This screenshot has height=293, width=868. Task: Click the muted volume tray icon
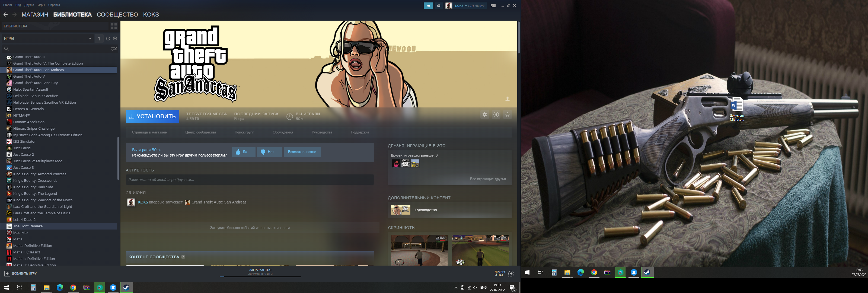point(475,288)
